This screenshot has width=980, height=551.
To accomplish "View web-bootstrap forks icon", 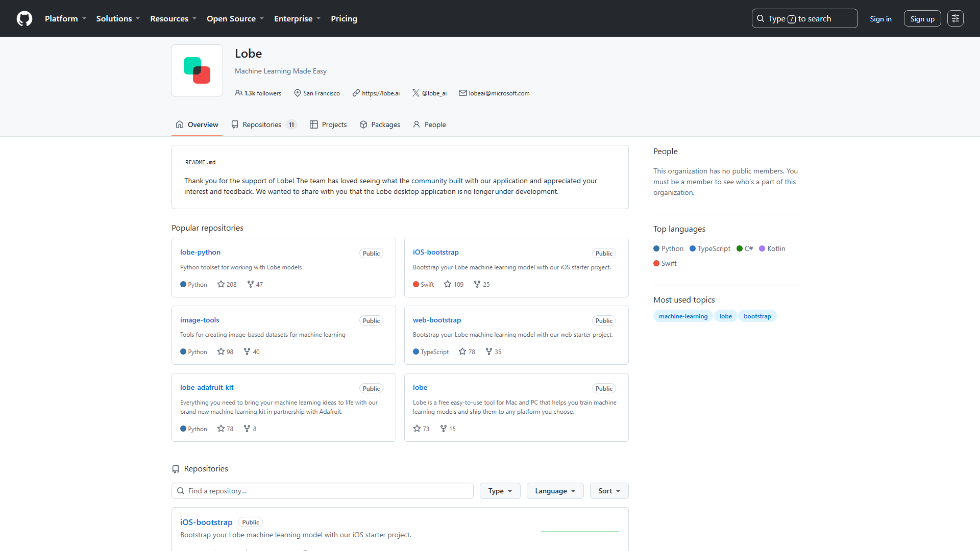I will coord(489,352).
